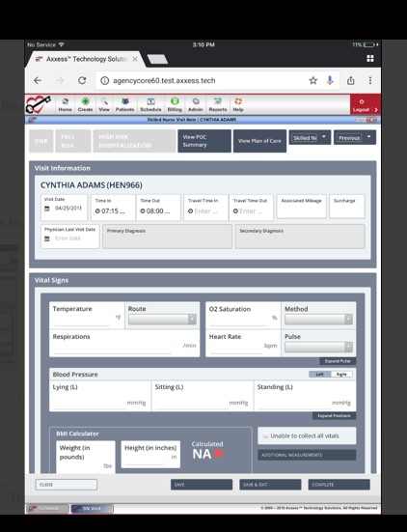Click View Plan of Care button
Viewport: 407px width, 532px height.
(259, 141)
